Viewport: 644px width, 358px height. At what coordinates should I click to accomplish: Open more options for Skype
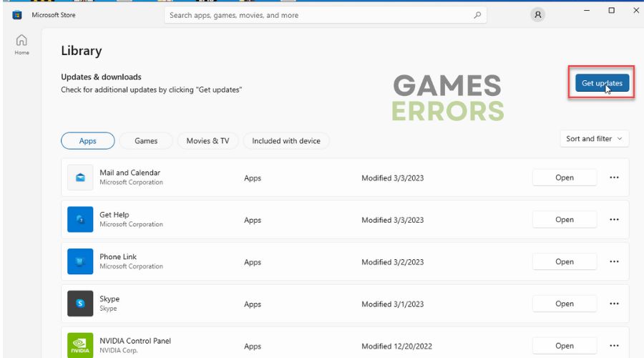[x=614, y=304]
